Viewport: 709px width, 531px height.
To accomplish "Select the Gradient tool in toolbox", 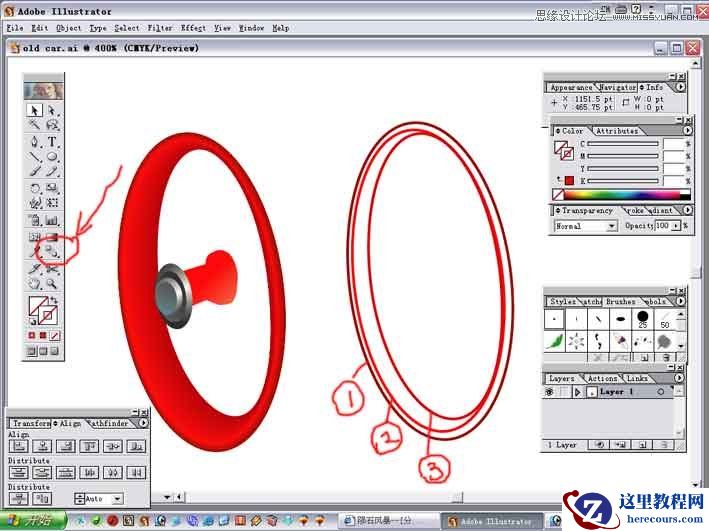I will point(52,237).
